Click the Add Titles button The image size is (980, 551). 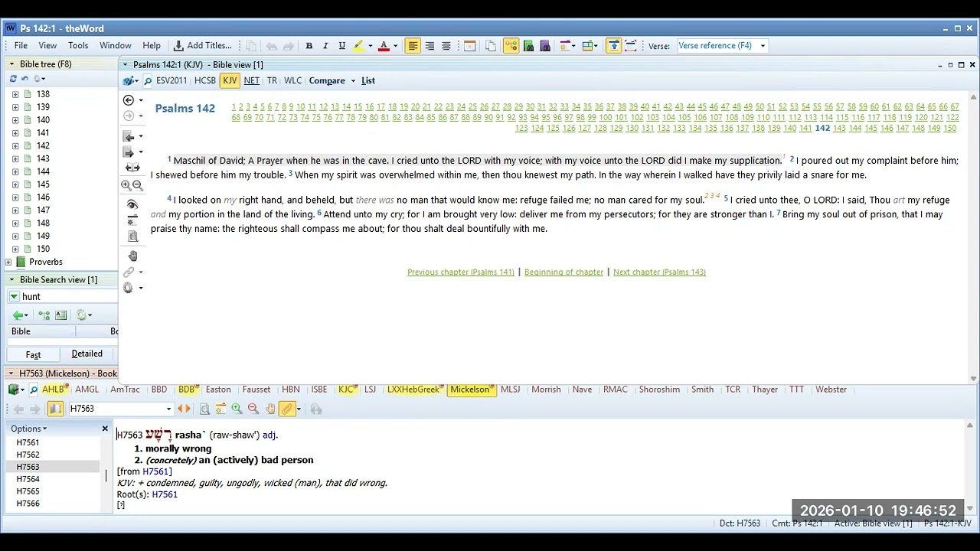202,46
